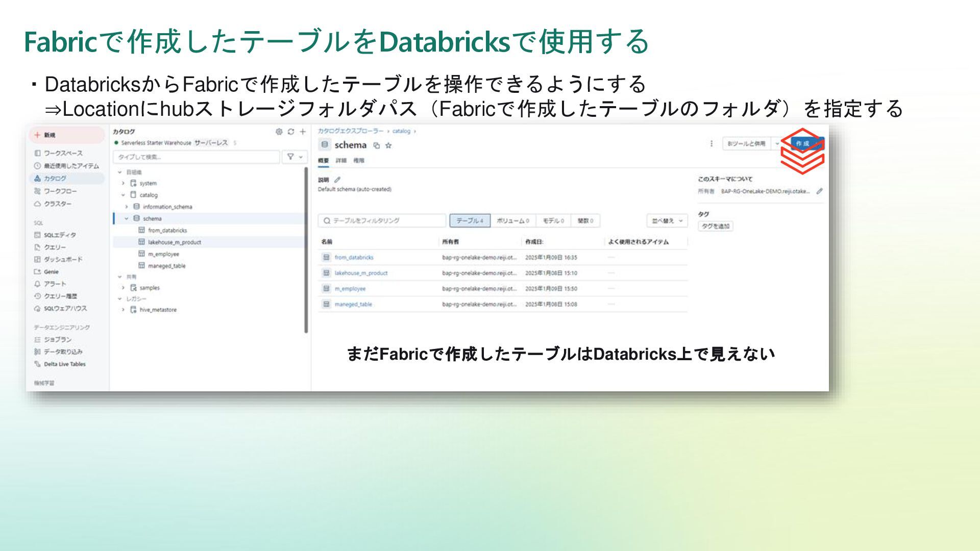Click the plus icon in the catalog panel header
Image resolution: width=980 pixels, height=551 pixels.
303,132
